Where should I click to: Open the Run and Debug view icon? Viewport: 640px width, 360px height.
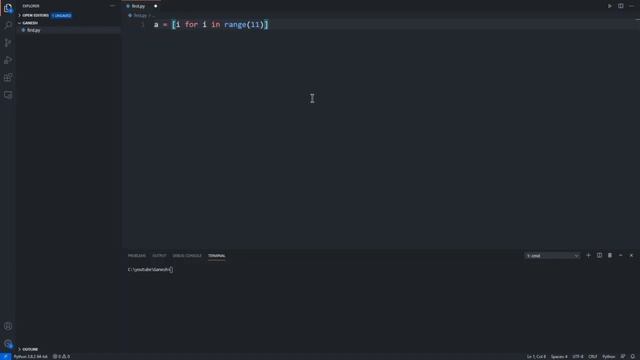[x=8, y=60]
